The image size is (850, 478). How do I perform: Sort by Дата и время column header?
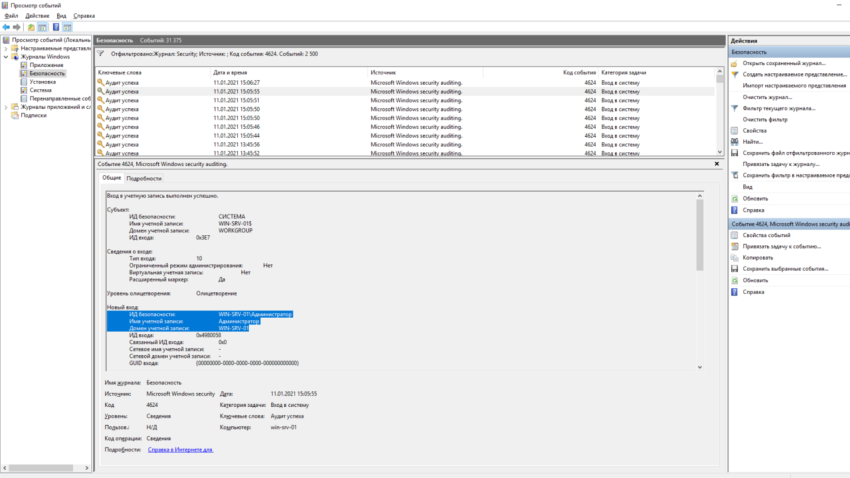pos(230,72)
